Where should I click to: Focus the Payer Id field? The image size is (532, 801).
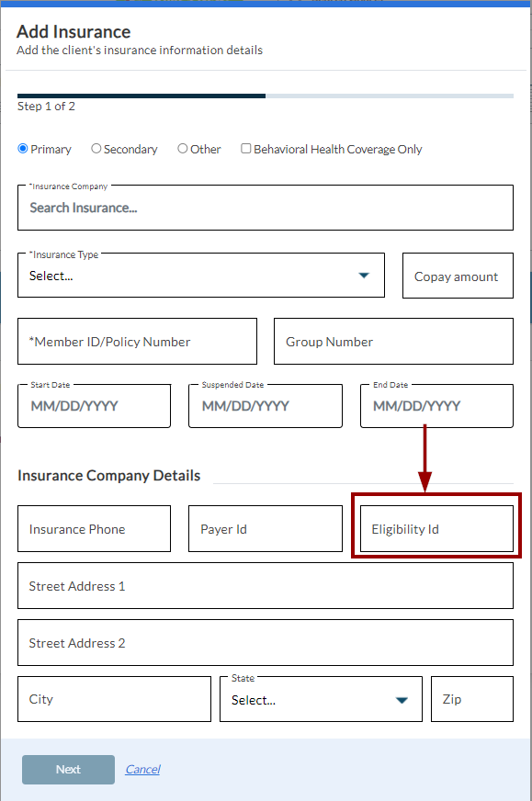[x=266, y=529]
